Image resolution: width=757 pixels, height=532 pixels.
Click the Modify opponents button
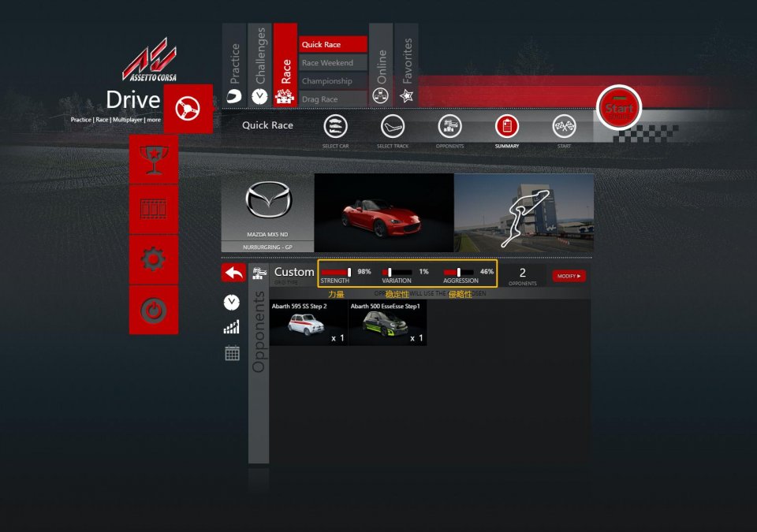click(x=569, y=276)
